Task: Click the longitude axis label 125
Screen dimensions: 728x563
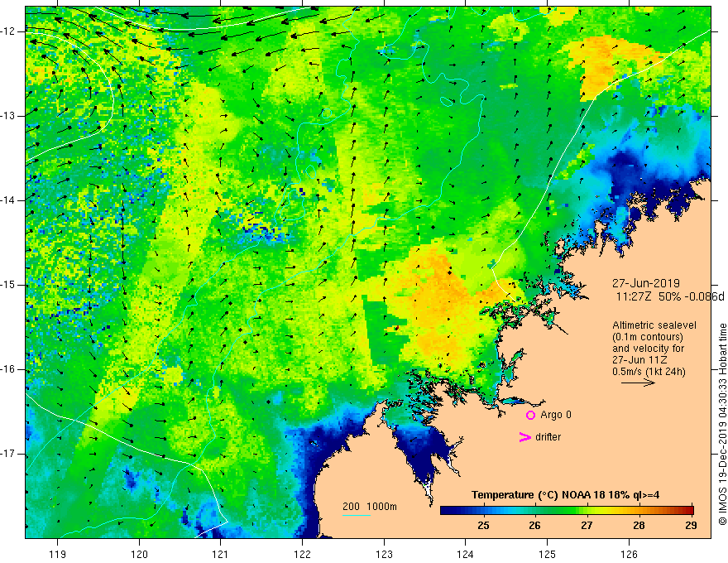Action: coord(548,554)
